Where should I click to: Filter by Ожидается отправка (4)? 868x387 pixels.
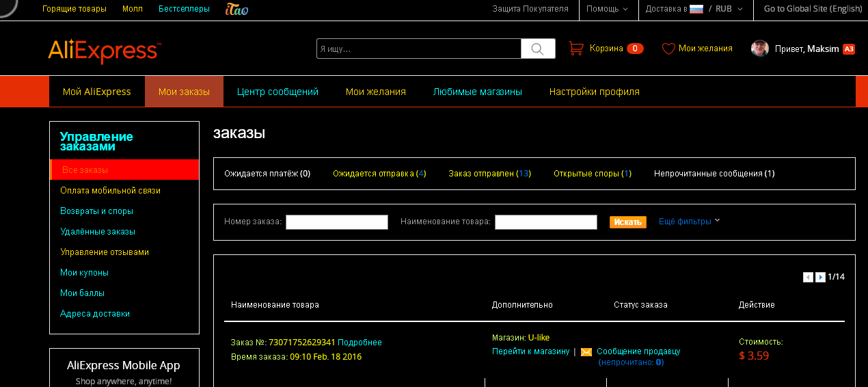[379, 174]
